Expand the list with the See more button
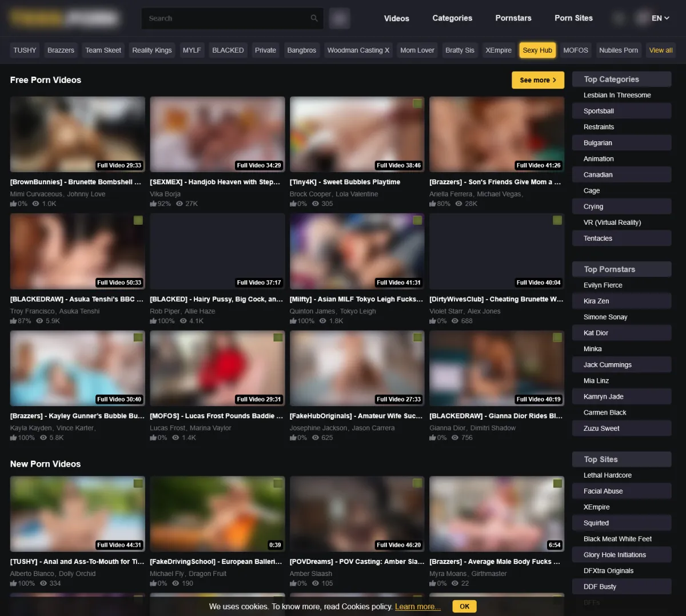The height and width of the screenshot is (616, 686). [x=537, y=80]
